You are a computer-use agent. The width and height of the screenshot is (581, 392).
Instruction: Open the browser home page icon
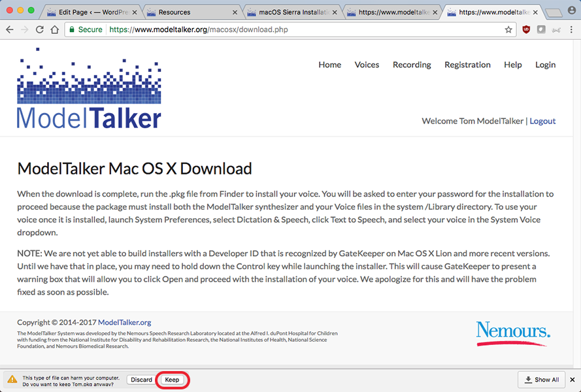[x=55, y=29]
